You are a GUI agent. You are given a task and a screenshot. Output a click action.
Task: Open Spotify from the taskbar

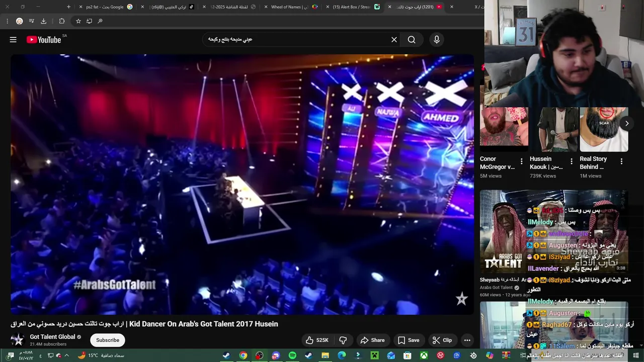tap(292, 355)
